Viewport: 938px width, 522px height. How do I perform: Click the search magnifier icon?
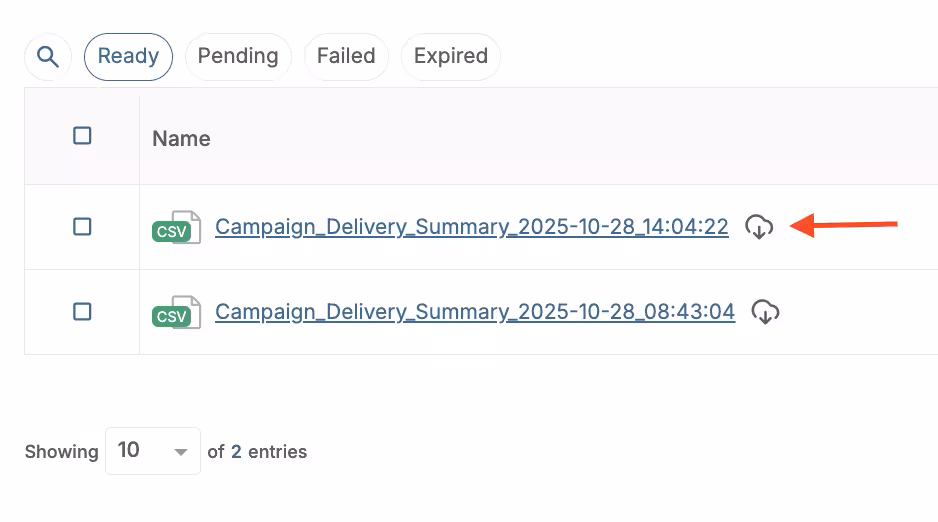coord(48,56)
